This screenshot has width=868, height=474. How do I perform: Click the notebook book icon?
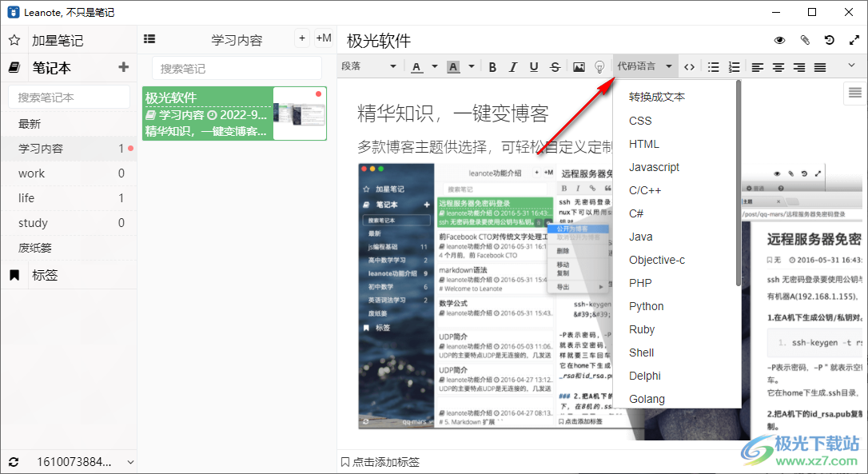tap(14, 68)
